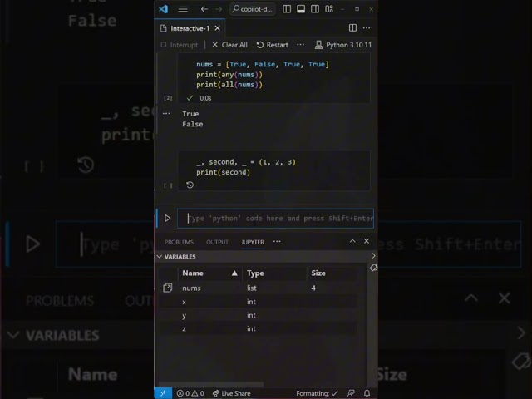532x399 pixels.
Task: Restart the Jupyter kernel
Action: point(272,45)
